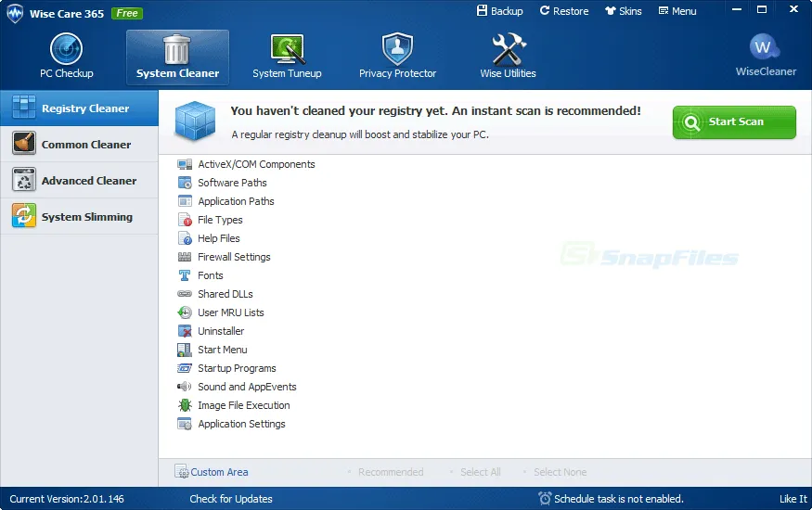Click the Select None link

point(560,472)
